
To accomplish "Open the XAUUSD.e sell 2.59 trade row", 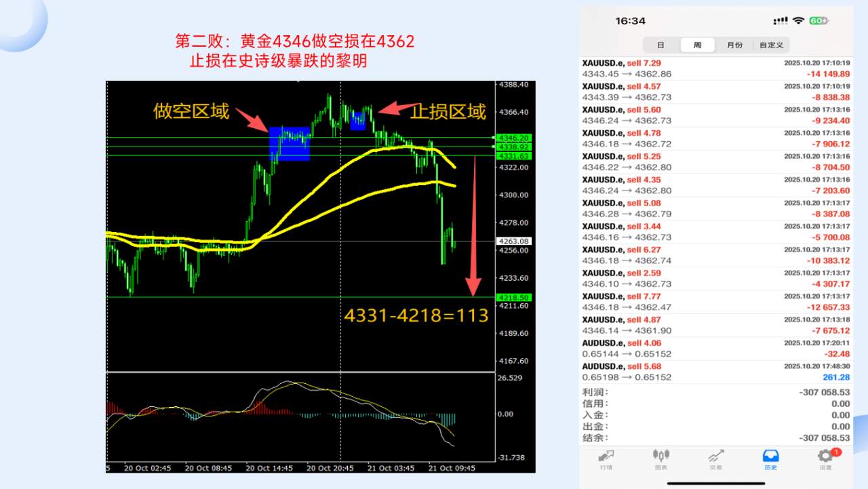I will [x=716, y=279].
